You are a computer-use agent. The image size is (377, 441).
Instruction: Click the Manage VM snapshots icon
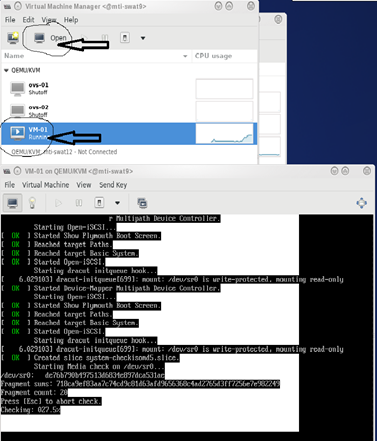click(x=142, y=203)
